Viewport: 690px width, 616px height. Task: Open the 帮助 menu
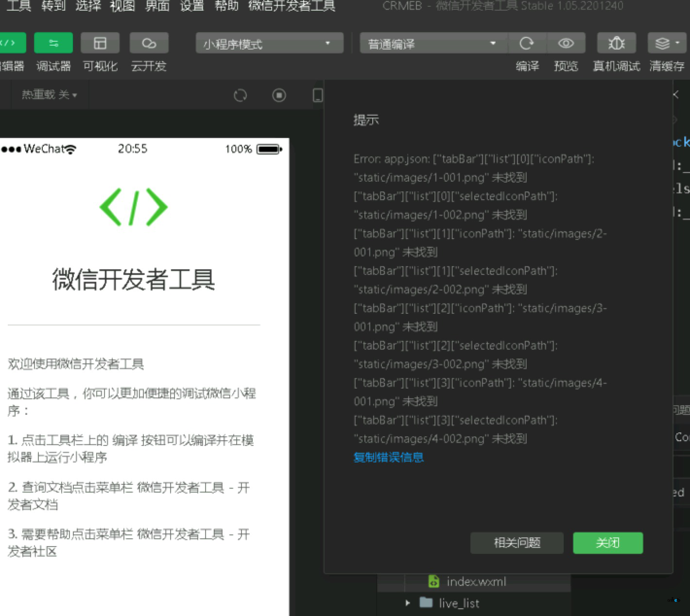point(226,6)
